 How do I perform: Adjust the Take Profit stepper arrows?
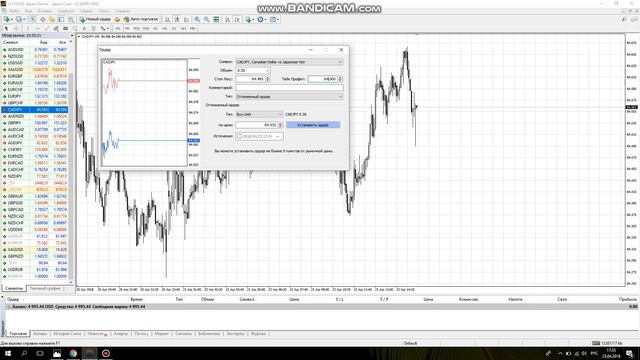click(x=340, y=79)
